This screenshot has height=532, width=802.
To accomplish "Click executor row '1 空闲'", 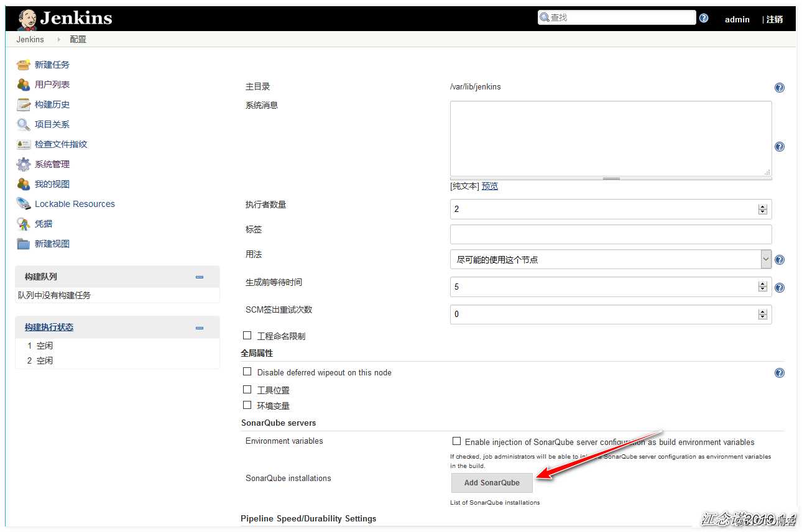I will click(40, 346).
